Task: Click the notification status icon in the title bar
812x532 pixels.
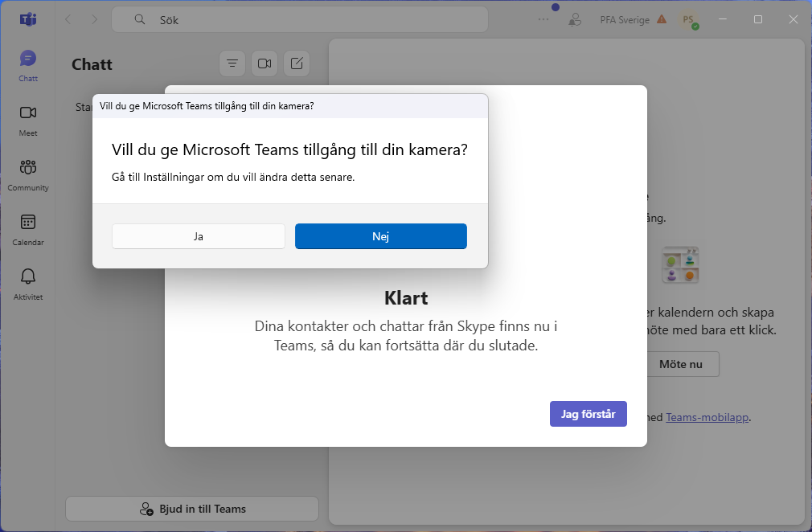Action: tap(575, 19)
